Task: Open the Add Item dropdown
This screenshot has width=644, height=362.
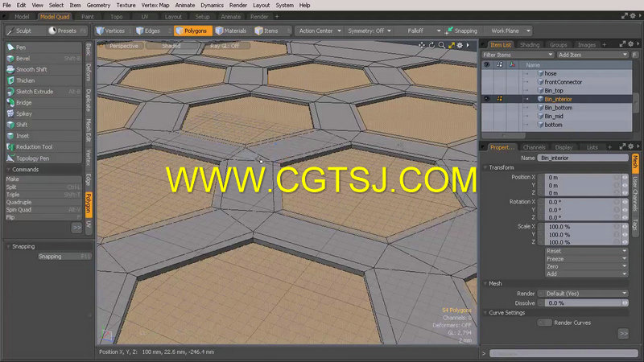Action: coord(592,55)
